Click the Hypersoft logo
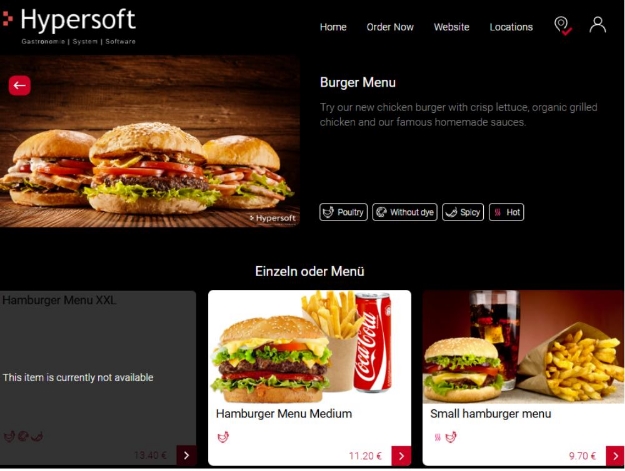The image size is (625, 471). [x=69, y=26]
